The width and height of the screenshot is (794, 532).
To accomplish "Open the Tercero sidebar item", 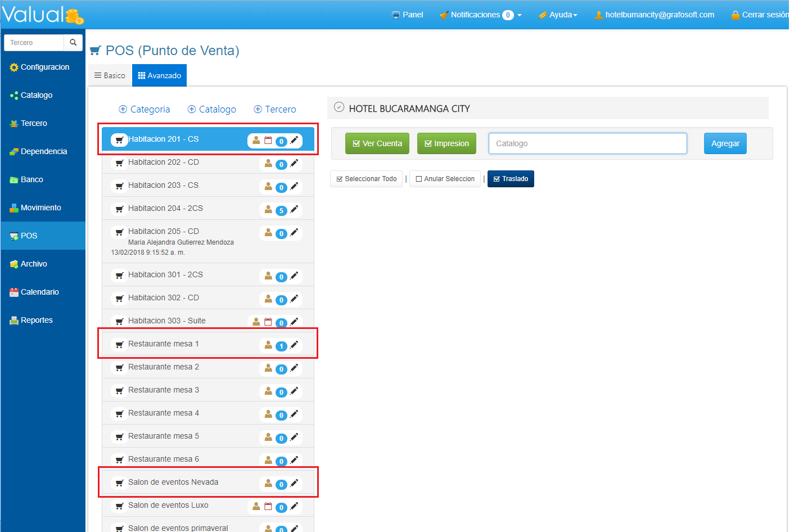I will pos(43,123).
